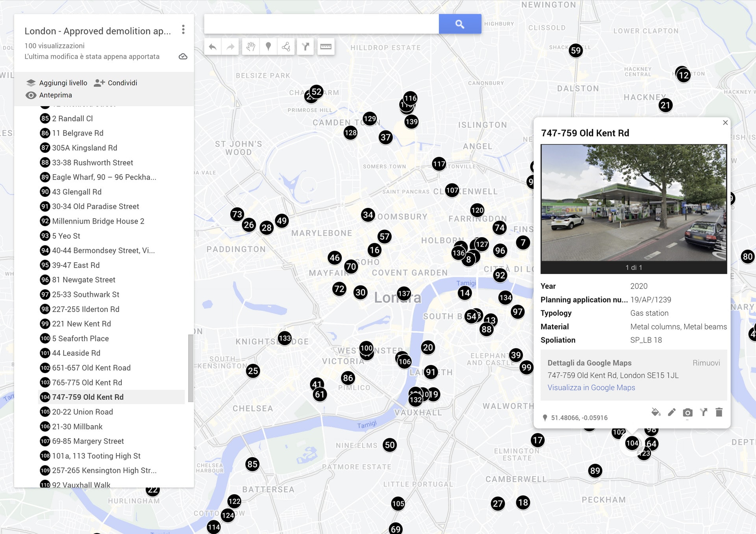756x534 pixels.
Task: Click map marker 21 near Hackney
Action: (x=665, y=105)
